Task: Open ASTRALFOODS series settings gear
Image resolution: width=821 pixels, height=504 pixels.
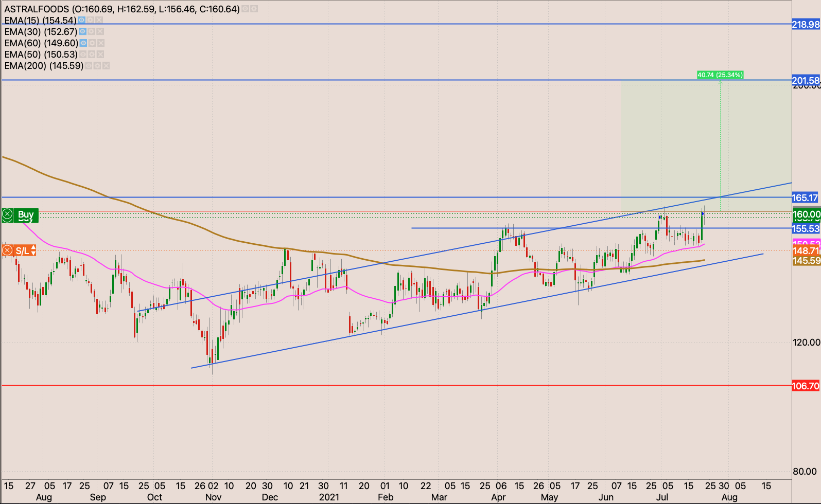Action: tap(254, 9)
